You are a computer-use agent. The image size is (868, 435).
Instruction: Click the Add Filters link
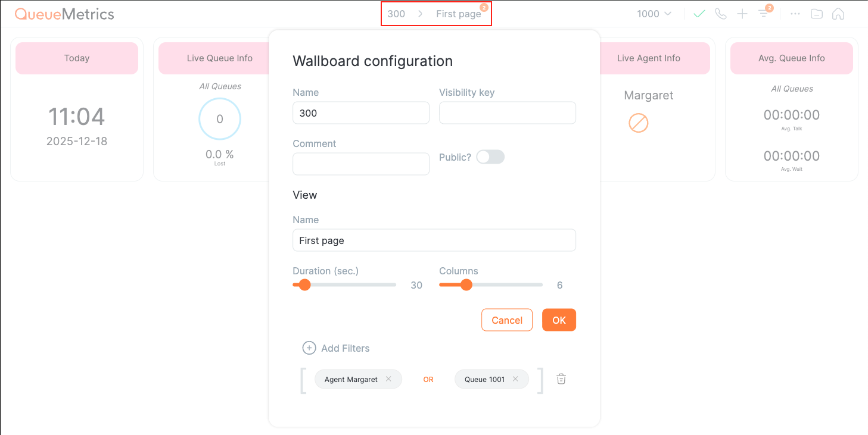pos(336,348)
